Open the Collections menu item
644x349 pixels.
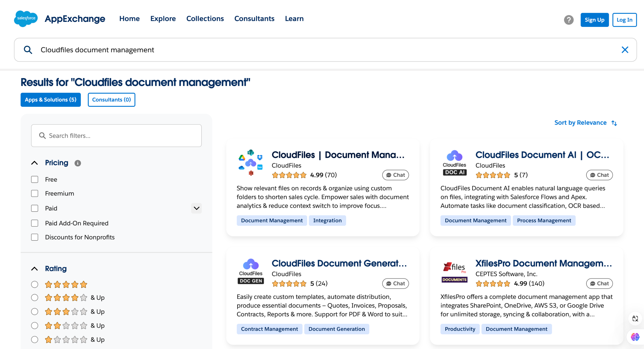[205, 19]
